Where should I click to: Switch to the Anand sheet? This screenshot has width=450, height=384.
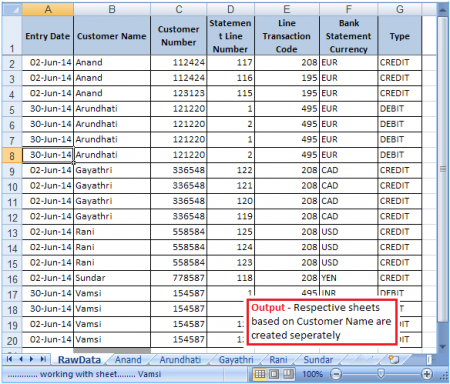[128, 360]
